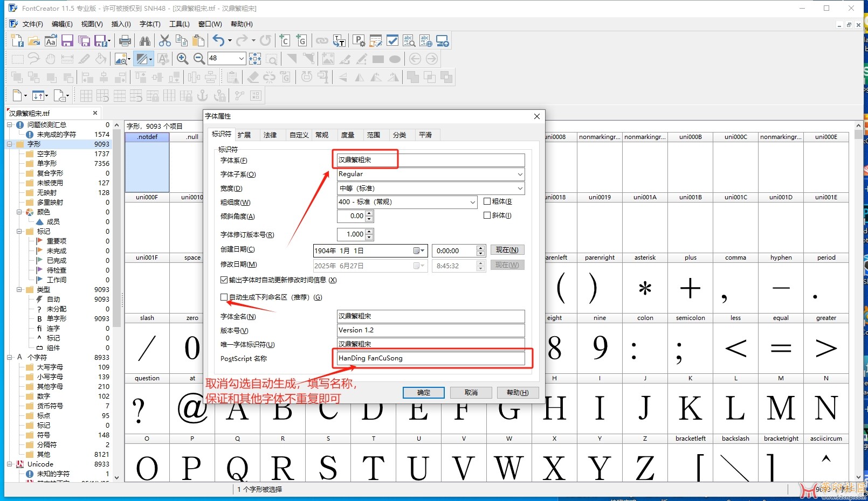This screenshot has width=868, height=501.
Task: Select the glyph cell for letter N
Action: [x=826, y=403]
